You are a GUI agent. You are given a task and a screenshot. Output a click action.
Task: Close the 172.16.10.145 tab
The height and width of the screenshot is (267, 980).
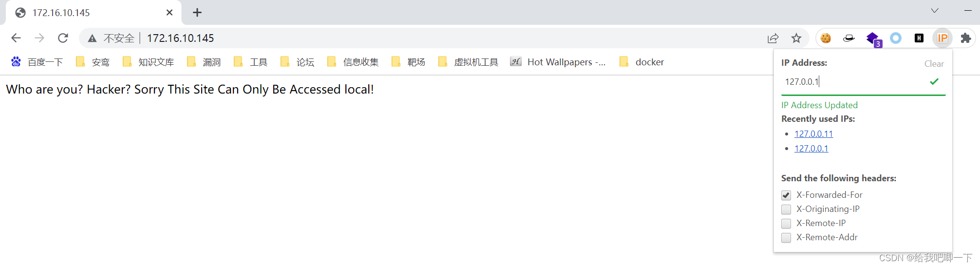pyautogui.click(x=170, y=13)
